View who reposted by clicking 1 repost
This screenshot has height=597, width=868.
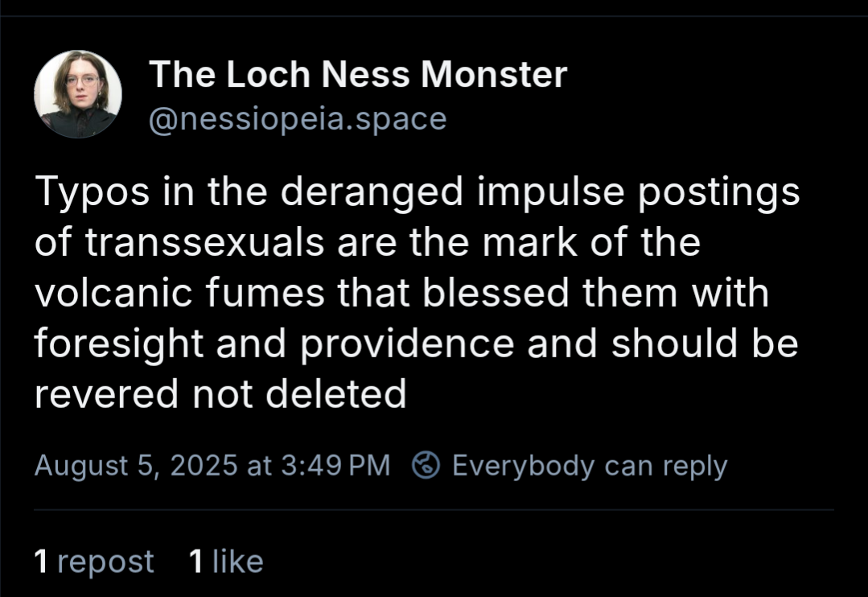93,562
